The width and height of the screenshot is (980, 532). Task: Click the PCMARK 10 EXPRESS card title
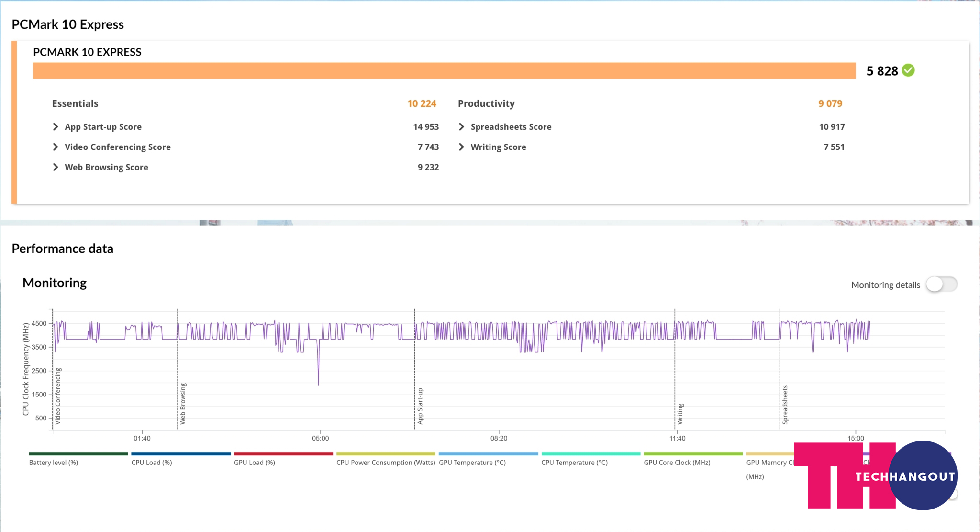point(87,52)
